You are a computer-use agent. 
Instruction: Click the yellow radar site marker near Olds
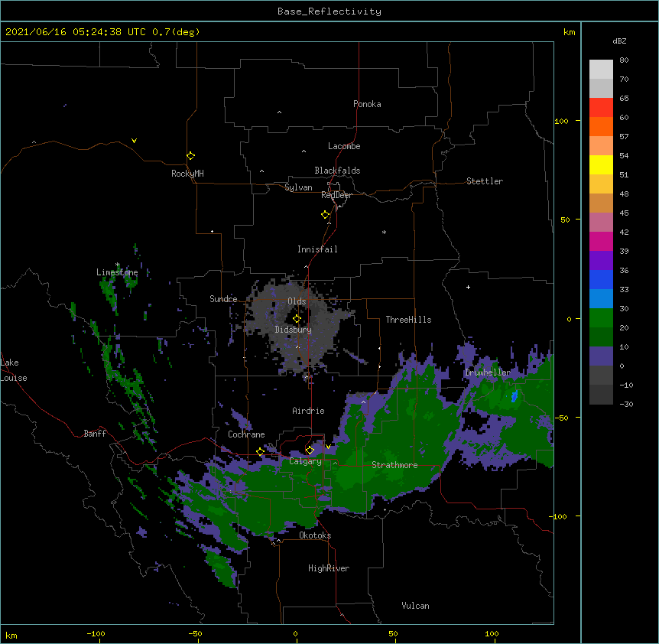pyautogui.click(x=297, y=319)
